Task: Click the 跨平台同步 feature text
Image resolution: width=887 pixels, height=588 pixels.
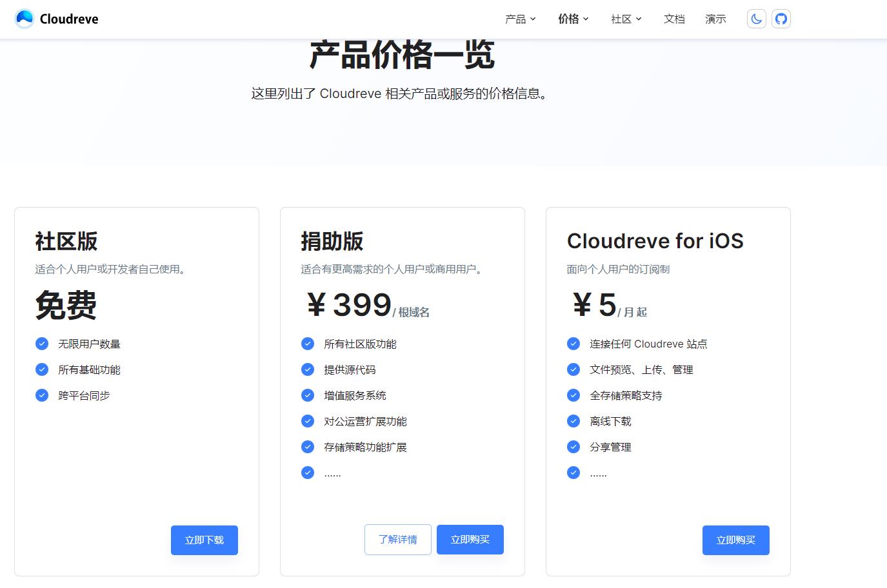Action: [84, 396]
